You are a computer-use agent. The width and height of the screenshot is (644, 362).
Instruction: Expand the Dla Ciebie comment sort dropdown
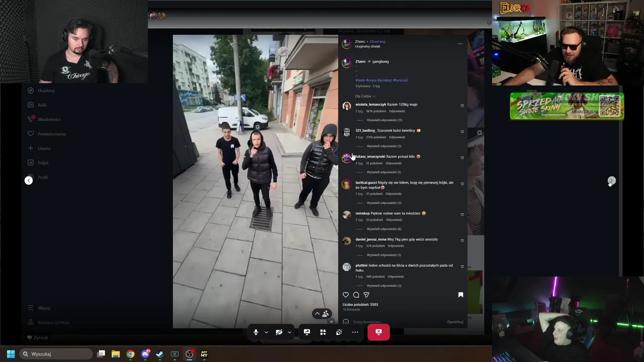pyautogui.click(x=365, y=96)
